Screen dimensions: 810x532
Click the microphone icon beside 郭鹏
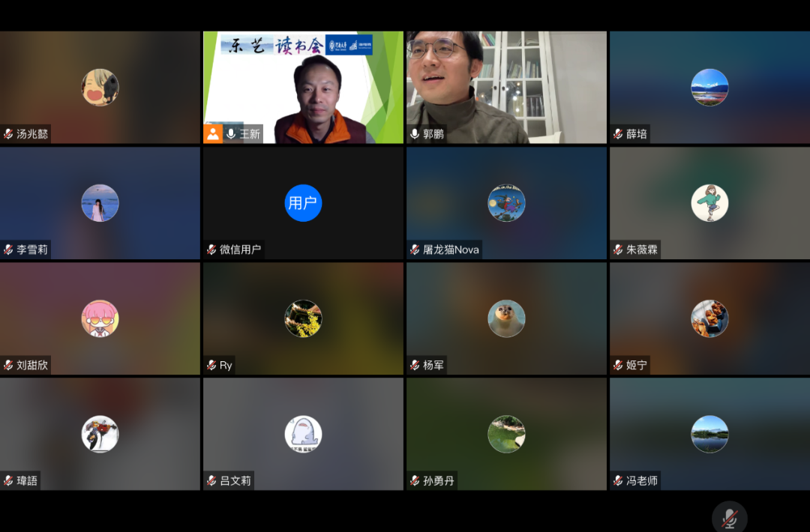415,134
